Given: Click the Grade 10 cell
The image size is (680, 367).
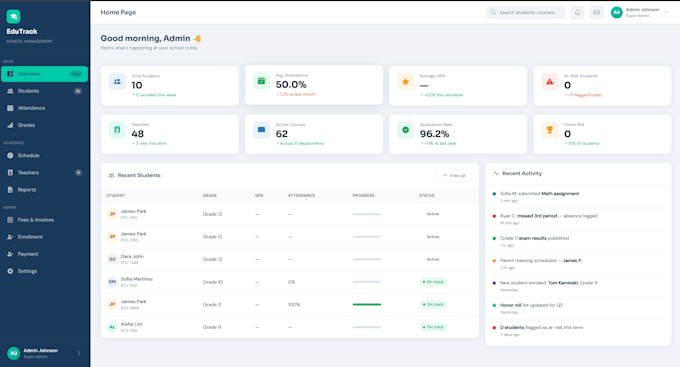Looking at the screenshot, I should click(x=212, y=282).
